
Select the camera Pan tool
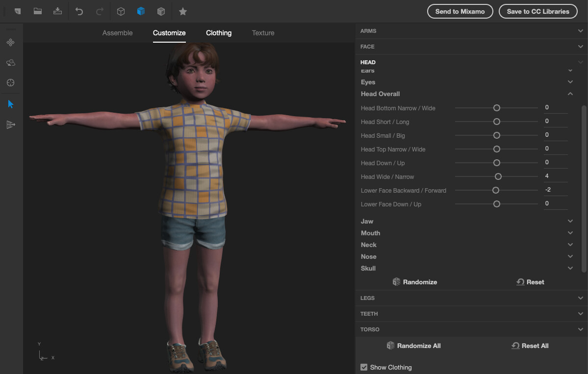10,43
